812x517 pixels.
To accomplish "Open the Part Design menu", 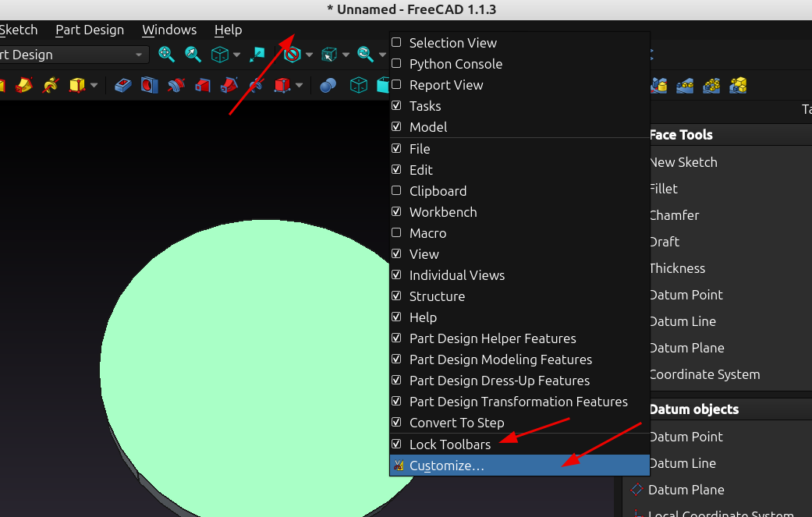I will tap(90, 30).
